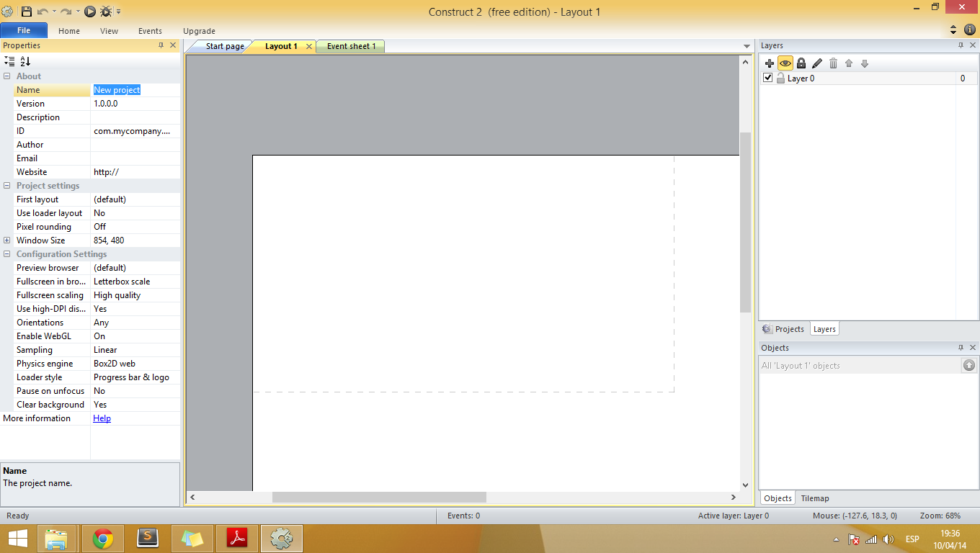This screenshot has width=980, height=553.
Task: Expand the Window Size property
Action: coord(7,240)
